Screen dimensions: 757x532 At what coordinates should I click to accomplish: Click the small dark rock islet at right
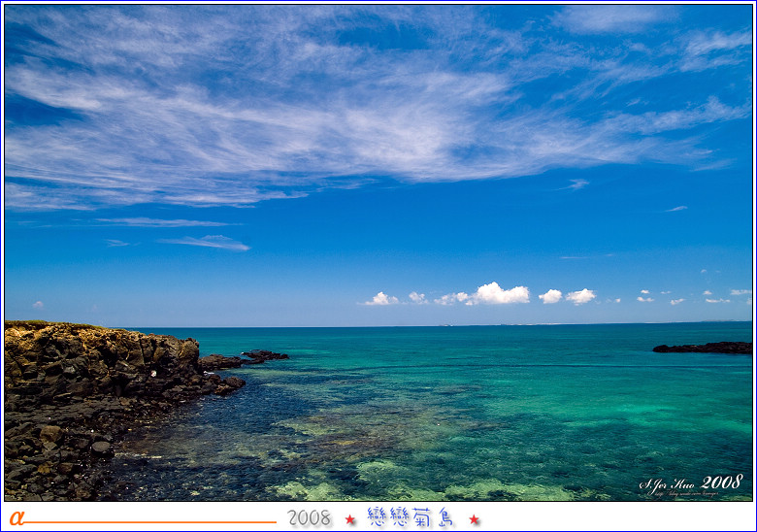(x=703, y=348)
